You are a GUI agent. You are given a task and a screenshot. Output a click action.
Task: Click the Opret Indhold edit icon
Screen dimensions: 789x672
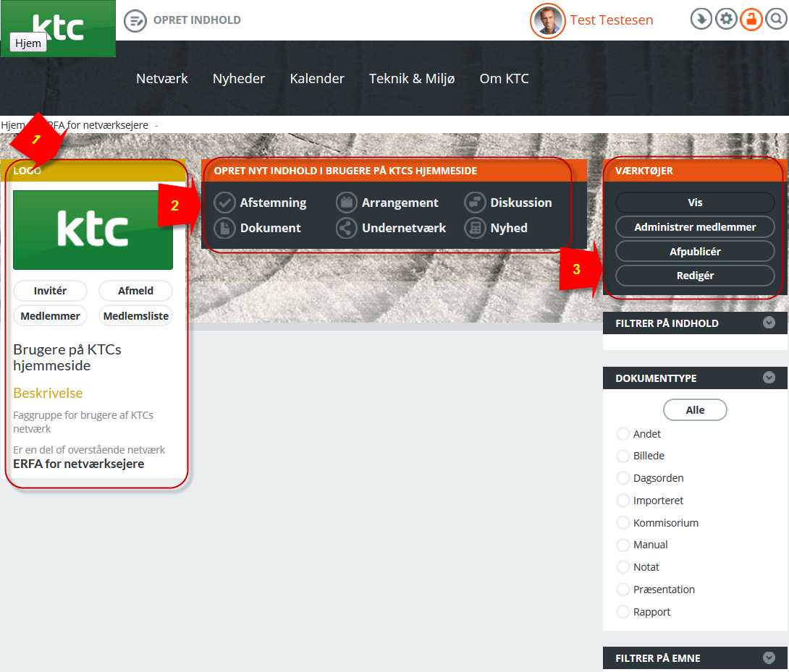(135, 21)
